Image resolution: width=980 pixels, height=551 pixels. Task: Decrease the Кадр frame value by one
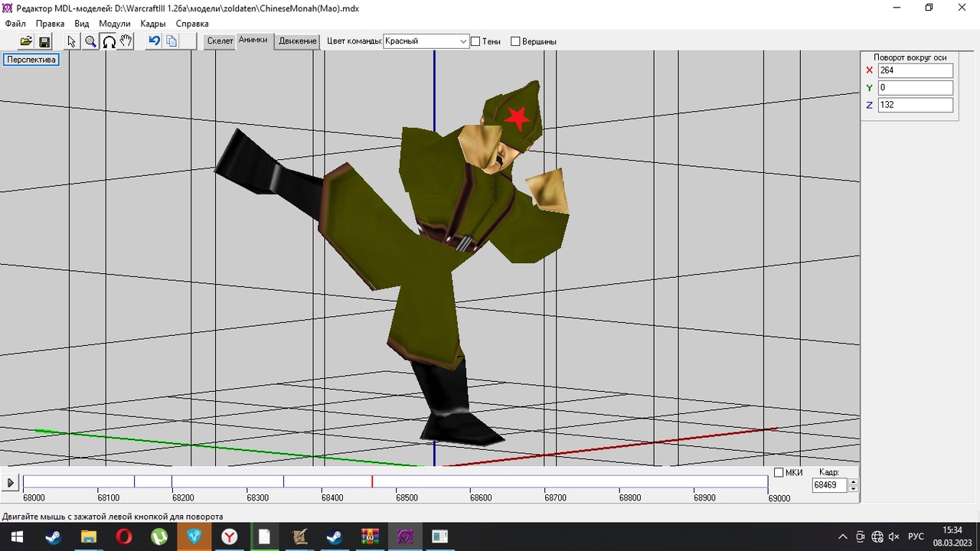point(854,488)
